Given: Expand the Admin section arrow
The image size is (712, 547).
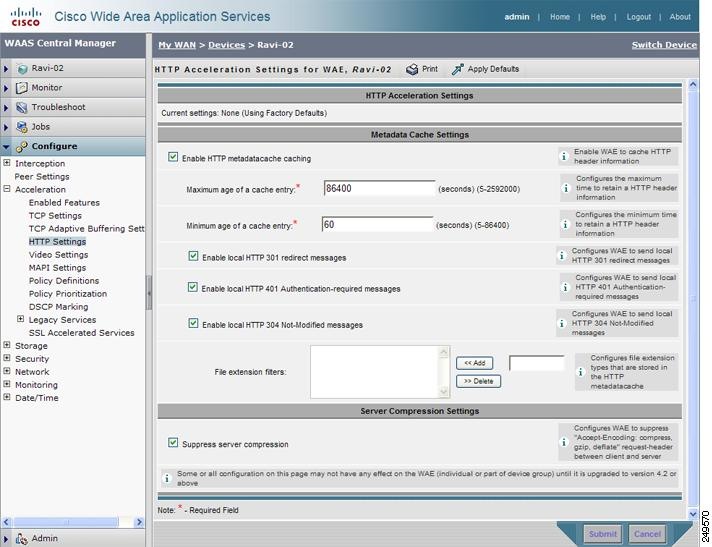Looking at the screenshot, I should (6, 539).
